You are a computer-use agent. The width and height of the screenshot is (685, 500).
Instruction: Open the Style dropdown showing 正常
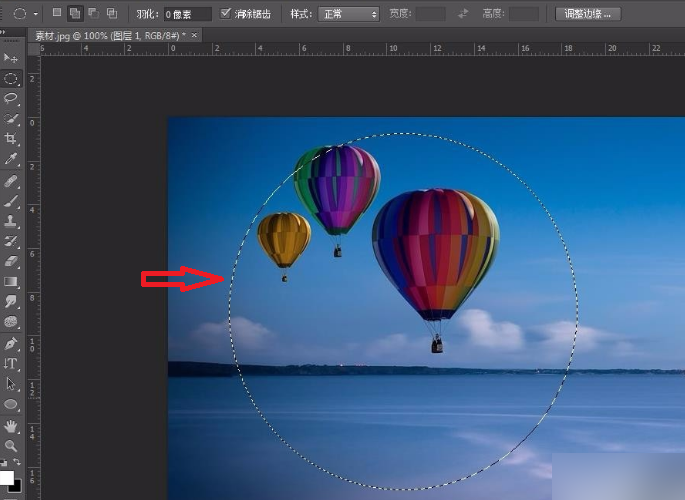(348, 14)
